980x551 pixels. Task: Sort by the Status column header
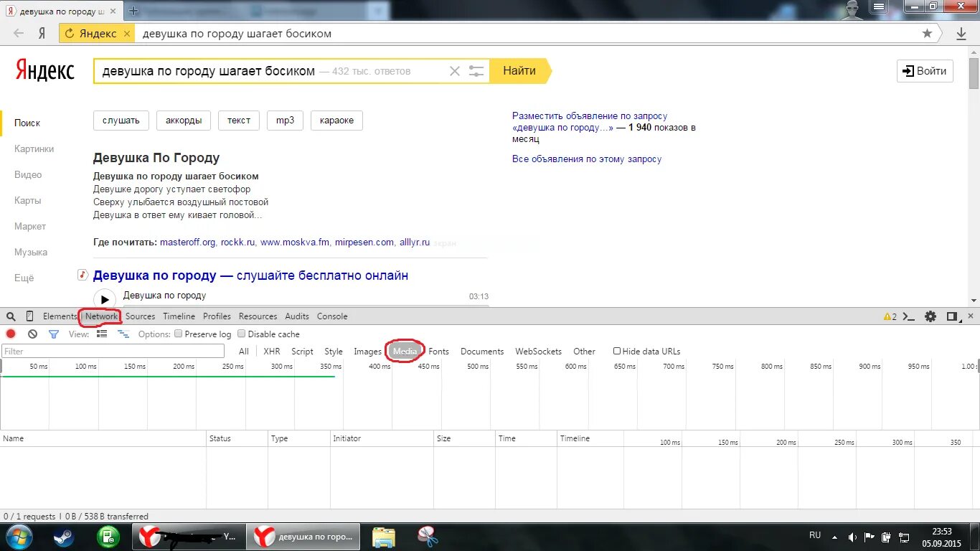click(x=237, y=438)
